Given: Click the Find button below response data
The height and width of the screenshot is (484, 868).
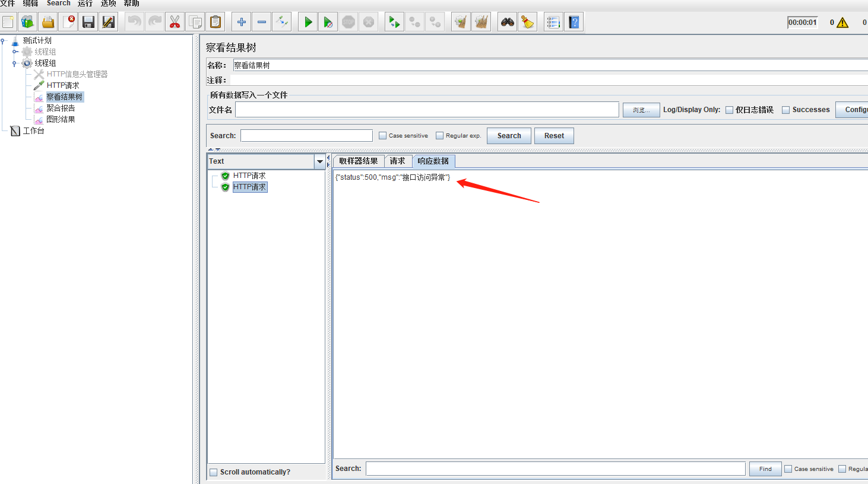Looking at the screenshot, I should [765, 469].
